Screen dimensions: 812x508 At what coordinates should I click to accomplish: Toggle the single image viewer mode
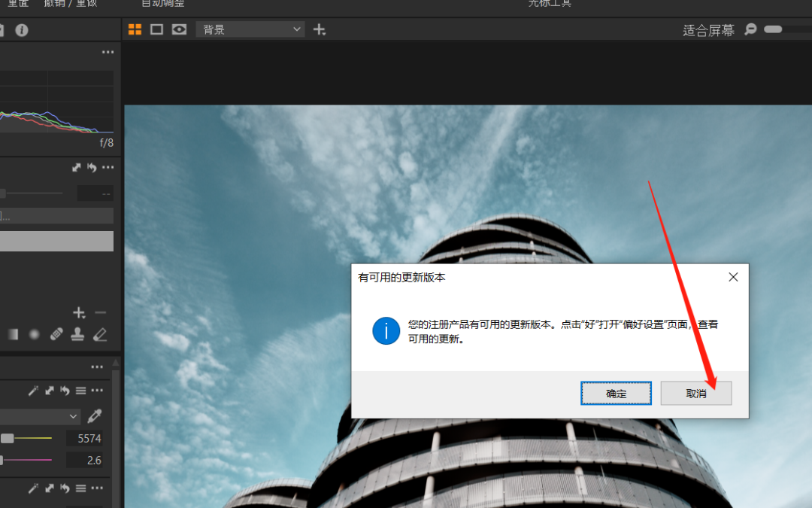[x=156, y=29]
